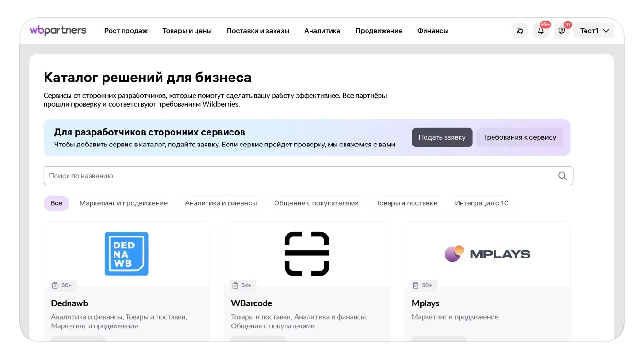Open the chat messages icon

(x=519, y=31)
